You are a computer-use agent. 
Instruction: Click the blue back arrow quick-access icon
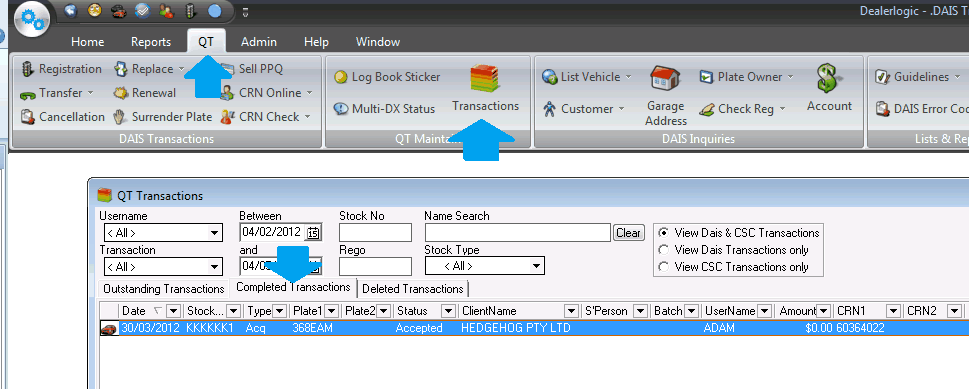[x=70, y=11]
